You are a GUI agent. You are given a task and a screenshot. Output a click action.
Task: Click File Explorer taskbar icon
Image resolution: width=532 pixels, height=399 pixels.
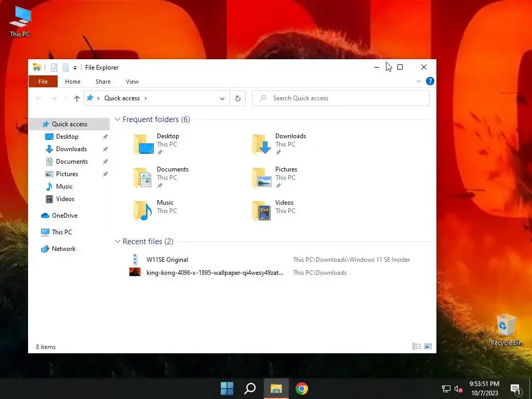click(x=276, y=389)
